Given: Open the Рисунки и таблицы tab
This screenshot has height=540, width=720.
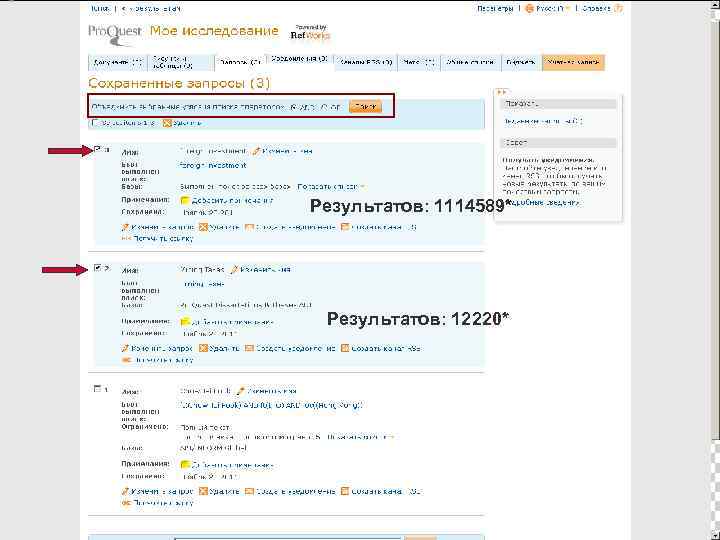Looking at the screenshot, I should coord(181,62).
